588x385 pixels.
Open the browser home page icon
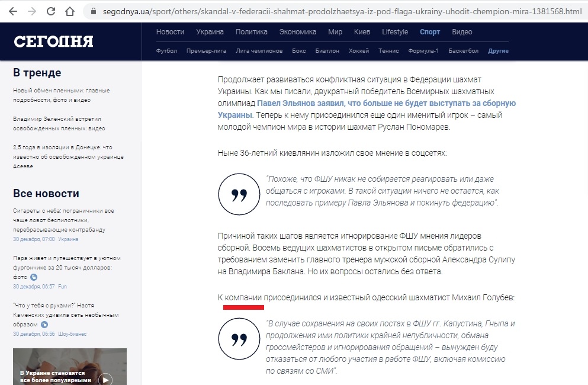point(70,11)
